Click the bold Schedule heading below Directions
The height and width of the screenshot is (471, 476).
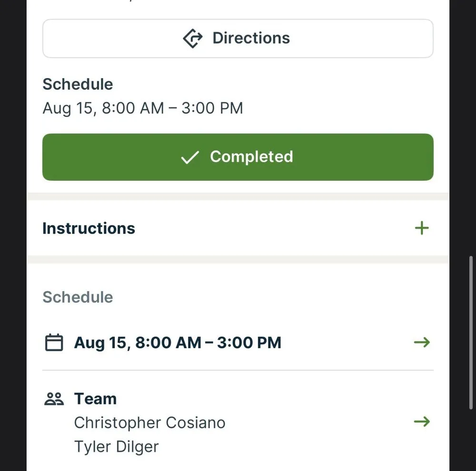[78, 84]
